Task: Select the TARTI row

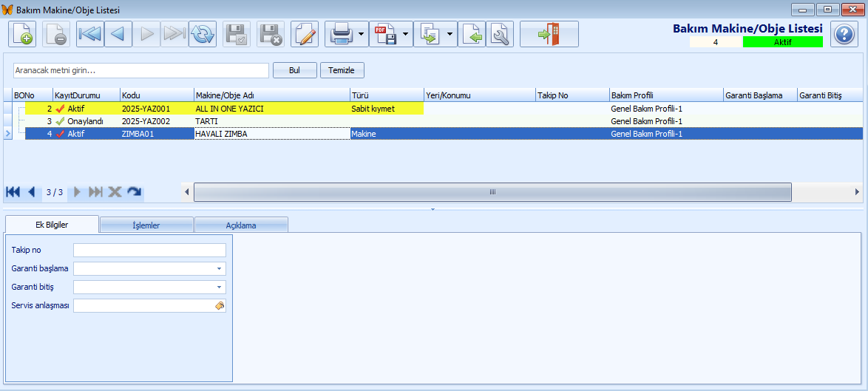Action: click(x=444, y=121)
